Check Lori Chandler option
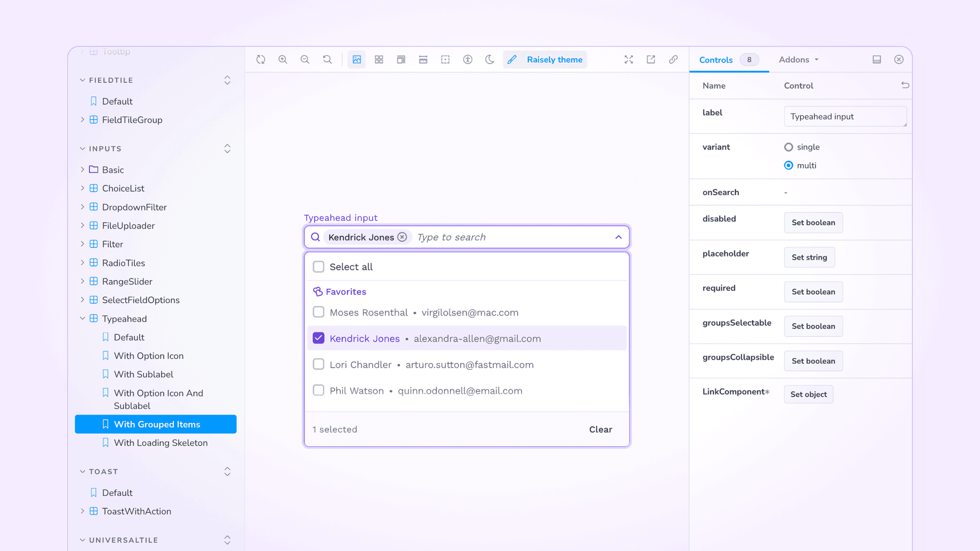Image resolution: width=980 pixels, height=551 pixels. 318,364
